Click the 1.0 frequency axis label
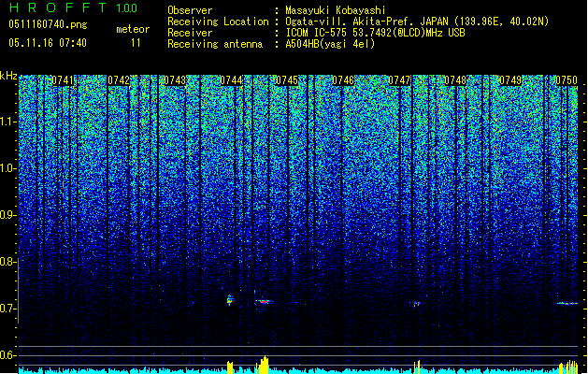Image resolution: width=588 pixels, height=374 pixels. coord(8,169)
